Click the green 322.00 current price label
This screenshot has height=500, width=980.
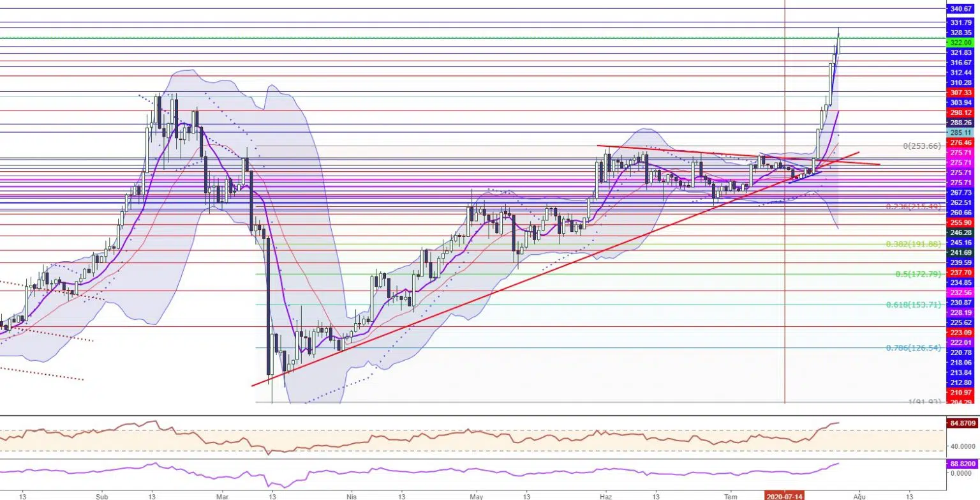tap(960, 42)
